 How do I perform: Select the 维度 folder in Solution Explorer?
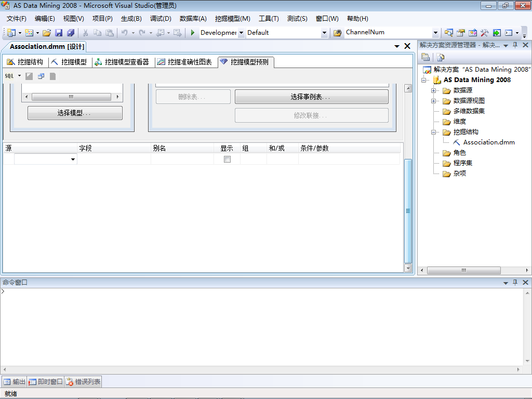[x=459, y=122]
